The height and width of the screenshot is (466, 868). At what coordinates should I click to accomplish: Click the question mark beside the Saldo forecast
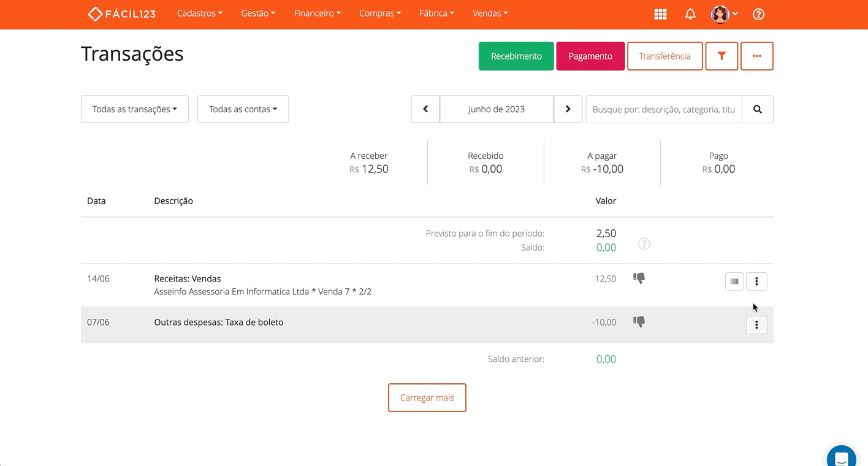(644, 243)
